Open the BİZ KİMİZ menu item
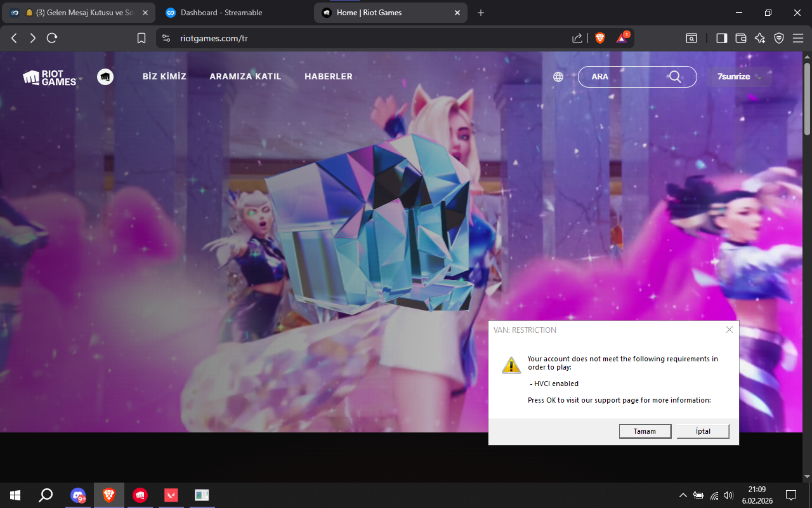The image size is (812, 508). click(x=164, y=76)
